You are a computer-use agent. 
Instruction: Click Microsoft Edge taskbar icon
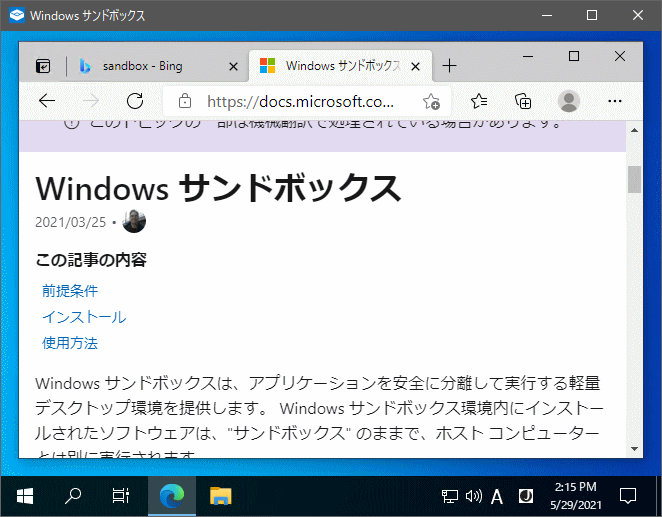tap(172, 496)
